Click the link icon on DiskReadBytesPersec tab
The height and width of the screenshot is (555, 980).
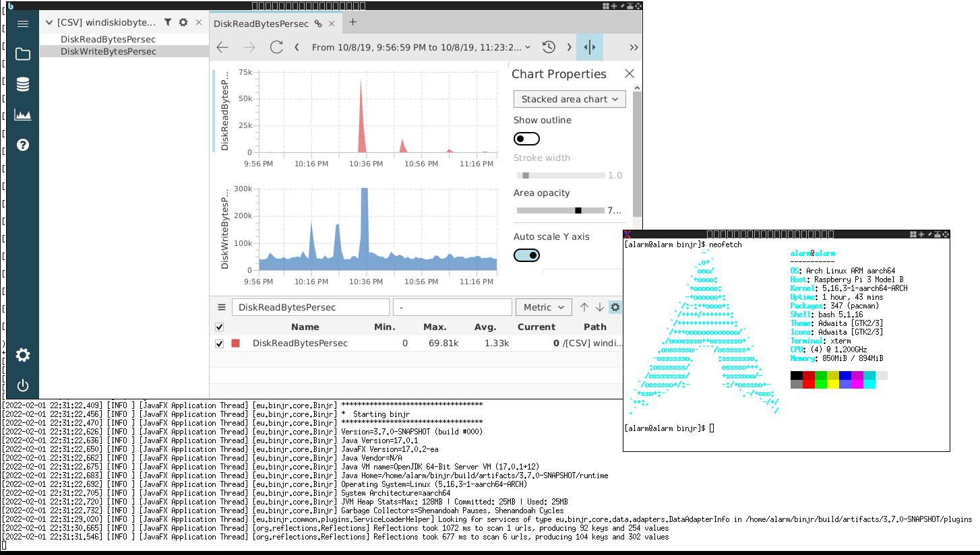318,24
